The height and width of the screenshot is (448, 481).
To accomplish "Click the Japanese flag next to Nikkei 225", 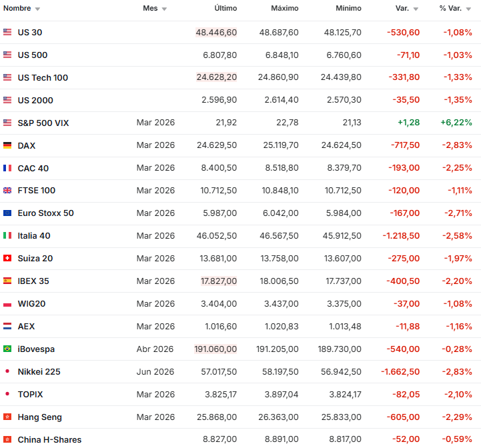I will (7, 372).
